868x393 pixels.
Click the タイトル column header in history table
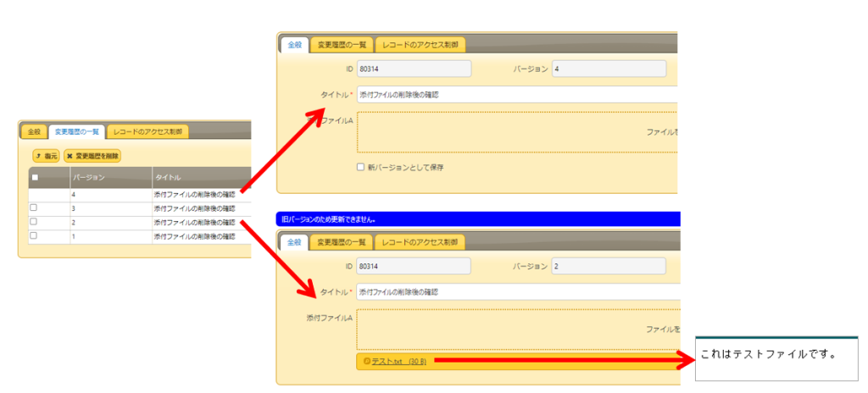[202, 177]
